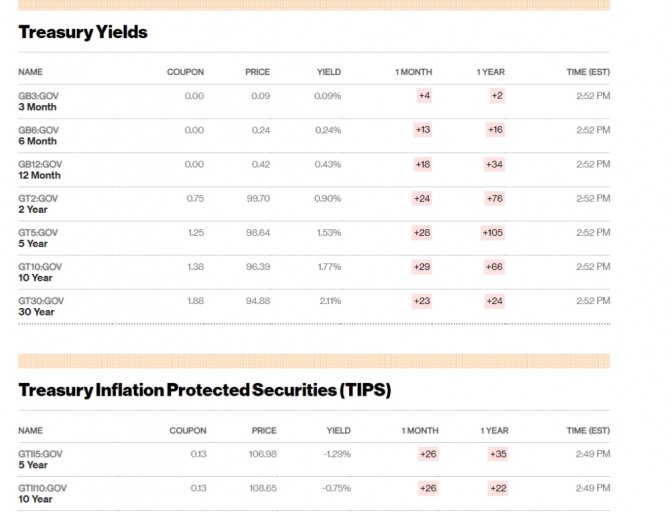Click the 1.77% yield value
Screen dimensions: 670x513
pos(328,267)
